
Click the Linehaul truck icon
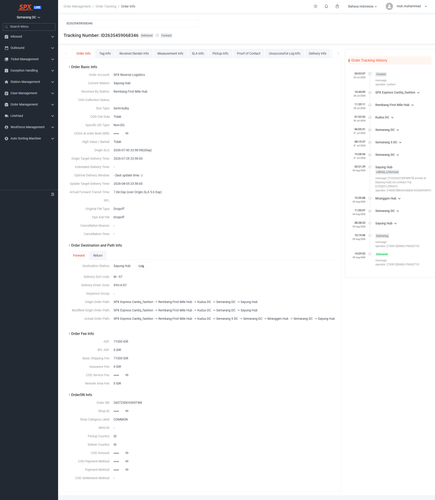tap(6, 116)
